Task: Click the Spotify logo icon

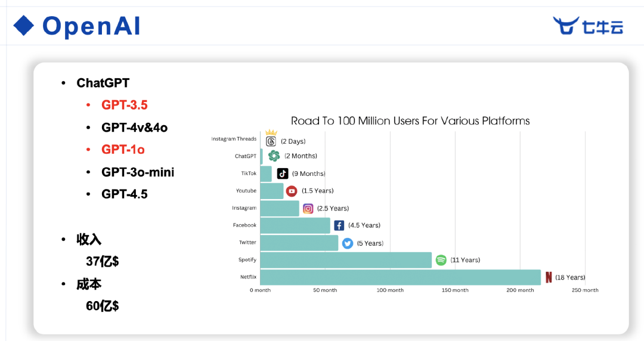Action: (441, 260)
